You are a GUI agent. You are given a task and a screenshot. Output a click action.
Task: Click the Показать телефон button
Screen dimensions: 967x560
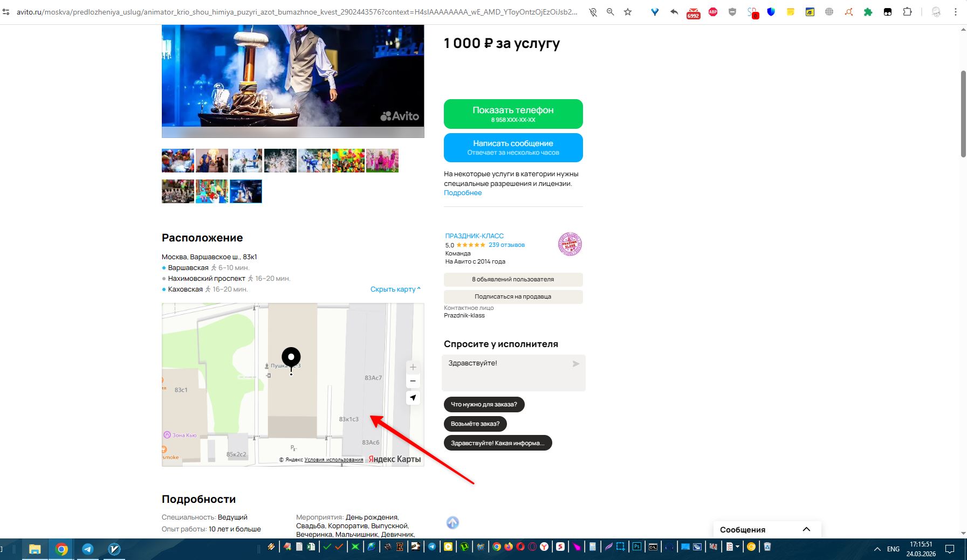(x=513, y=114)
